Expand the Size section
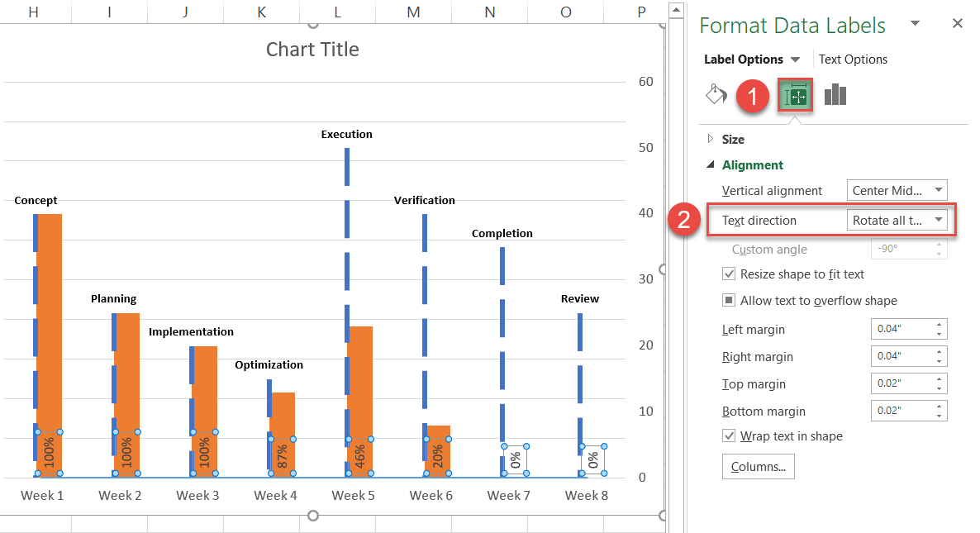 709,139
